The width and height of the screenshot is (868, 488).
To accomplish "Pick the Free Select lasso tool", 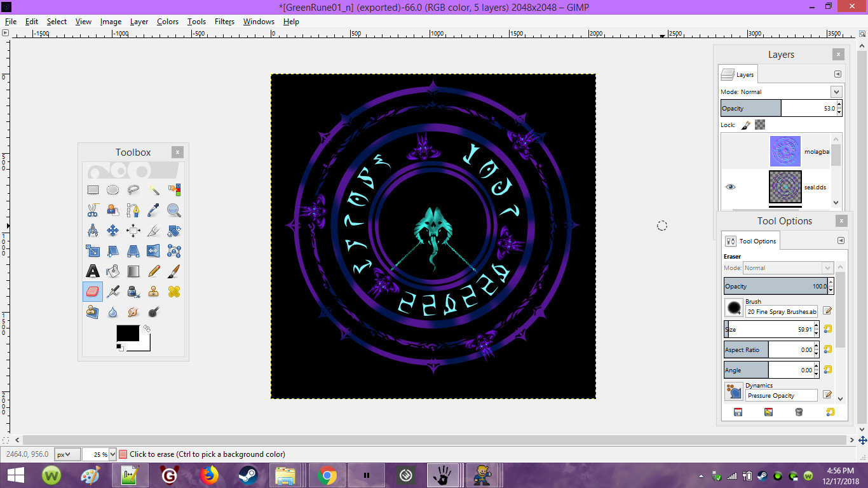I will pyautogui.click(x=133, y=189).
